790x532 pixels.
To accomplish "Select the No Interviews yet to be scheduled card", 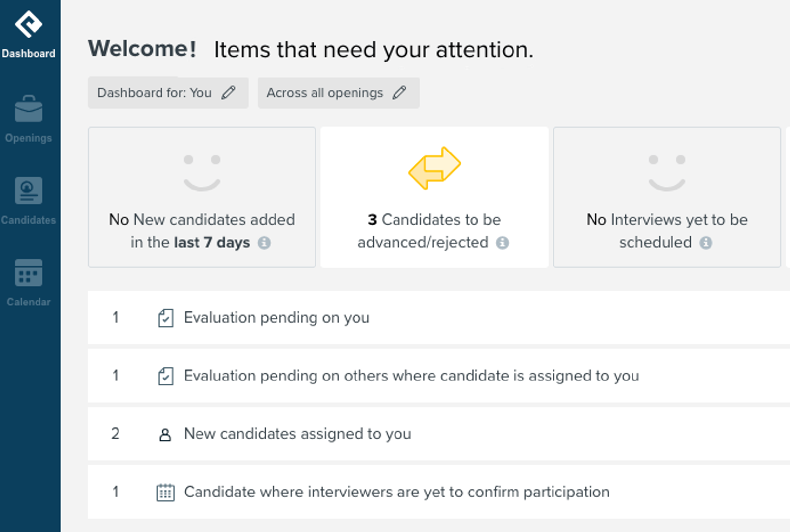I will coord(667,197).
